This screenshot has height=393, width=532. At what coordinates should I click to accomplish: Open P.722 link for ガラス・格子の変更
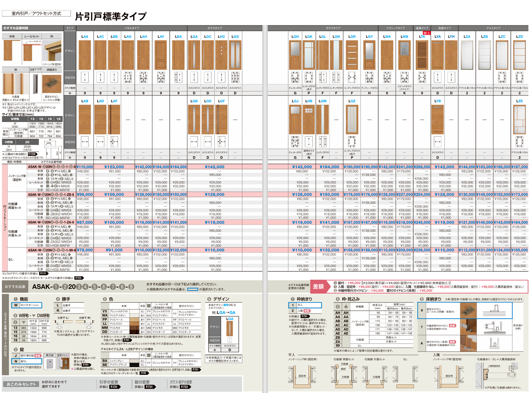(x=185, y=387)
